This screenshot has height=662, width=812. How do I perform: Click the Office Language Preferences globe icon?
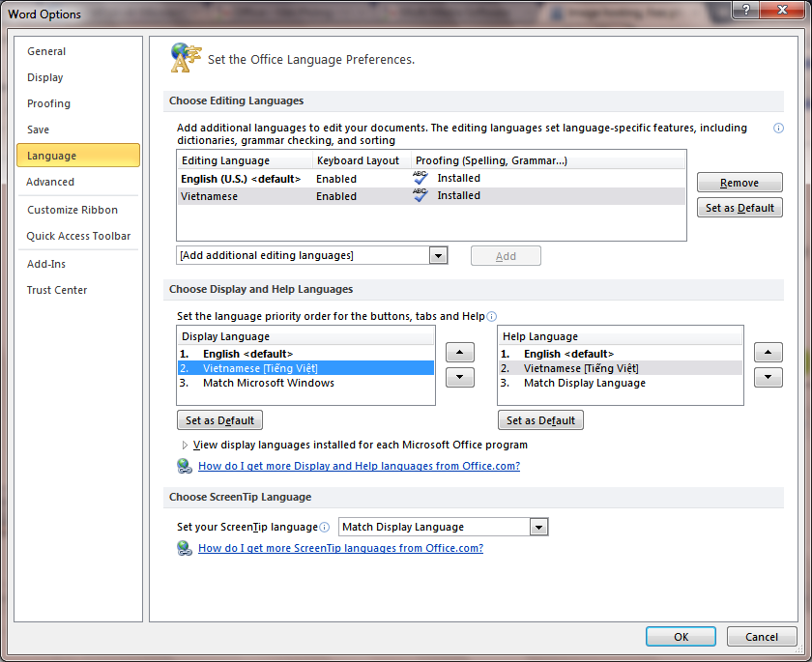pos(186,58)
